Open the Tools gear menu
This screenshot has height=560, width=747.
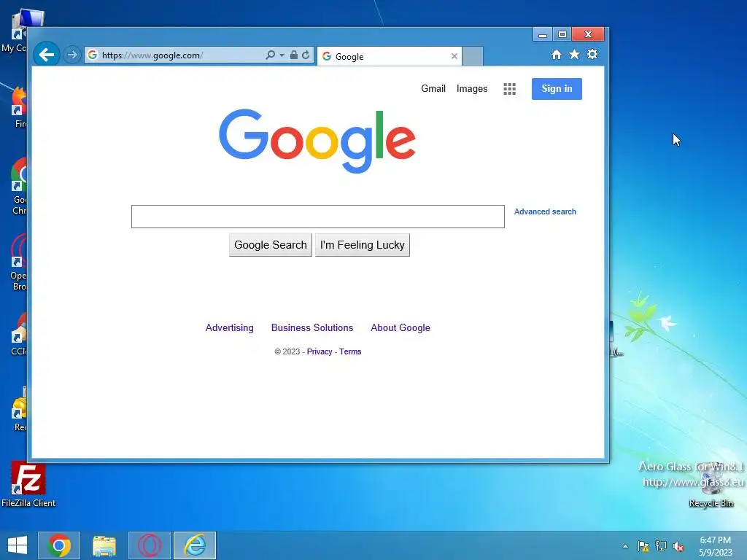[592, 54]
